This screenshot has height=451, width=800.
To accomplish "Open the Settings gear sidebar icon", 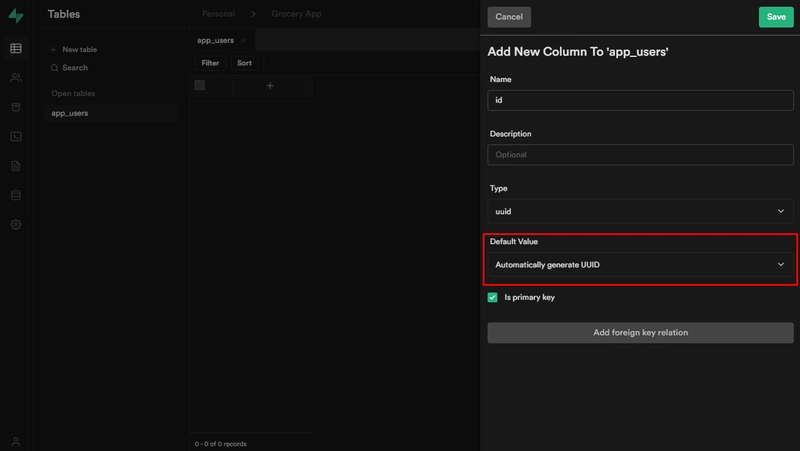I will tap(16, 224).
